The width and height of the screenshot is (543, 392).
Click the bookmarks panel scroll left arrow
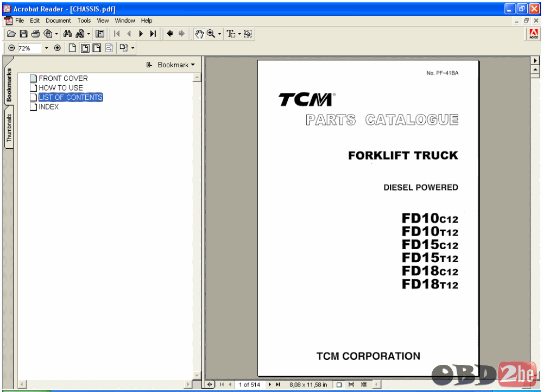22,384
